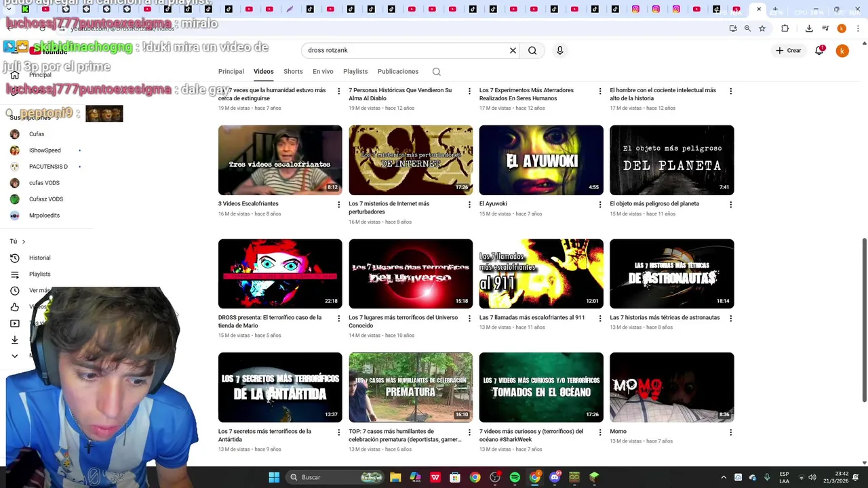Play celebración prematura thumbnail
This screenshot has height=488, width=868.
410,387
